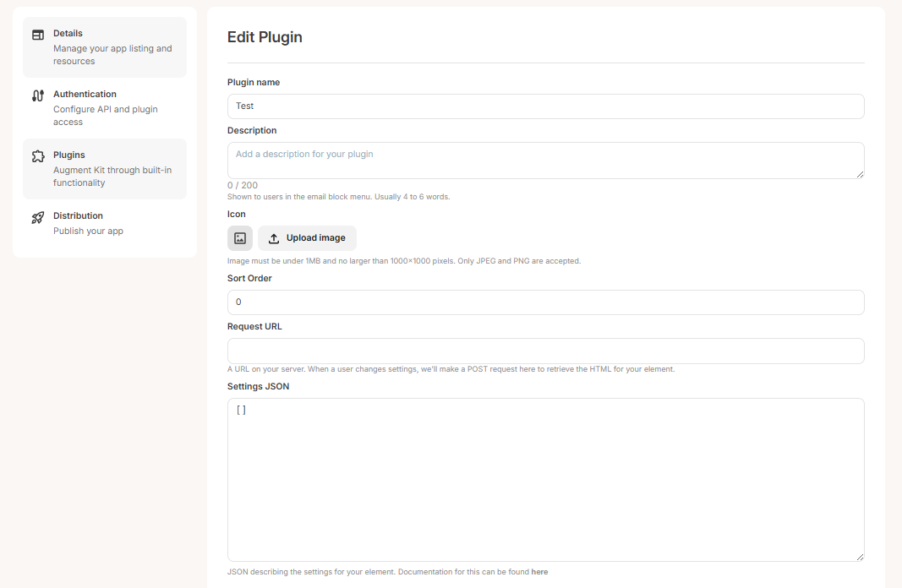
Task: Click the empty Request URL field
Action: point(545,351)
